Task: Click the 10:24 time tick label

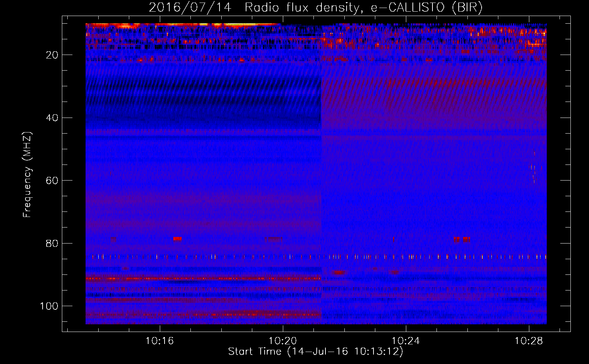Action: (x=406, y=341)
